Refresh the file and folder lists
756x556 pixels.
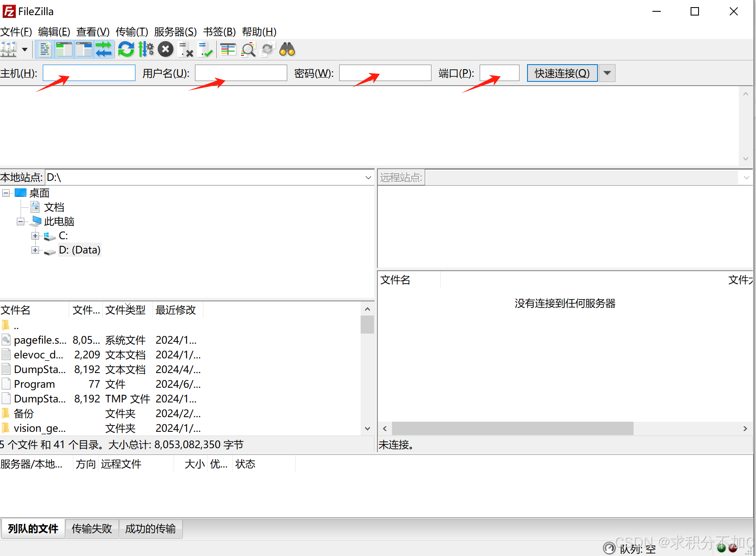[126, 50]
